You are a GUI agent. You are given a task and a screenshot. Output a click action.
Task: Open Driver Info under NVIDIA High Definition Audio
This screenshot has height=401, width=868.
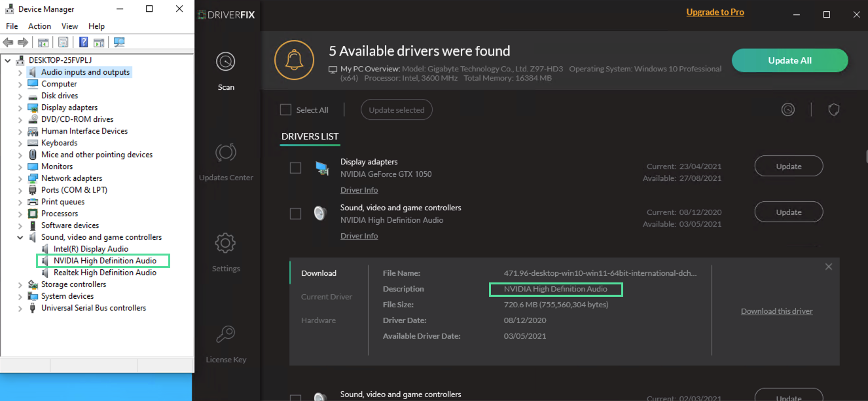[x=359, y=236]
